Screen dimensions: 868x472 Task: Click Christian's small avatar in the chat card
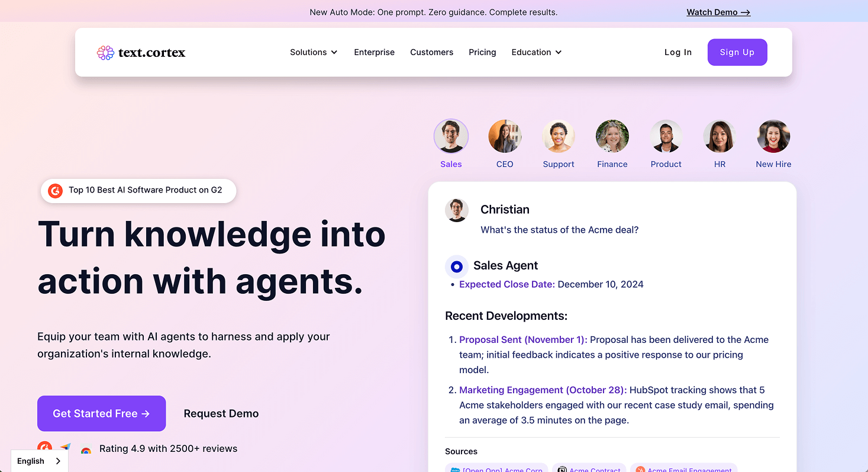pos(456,210)
